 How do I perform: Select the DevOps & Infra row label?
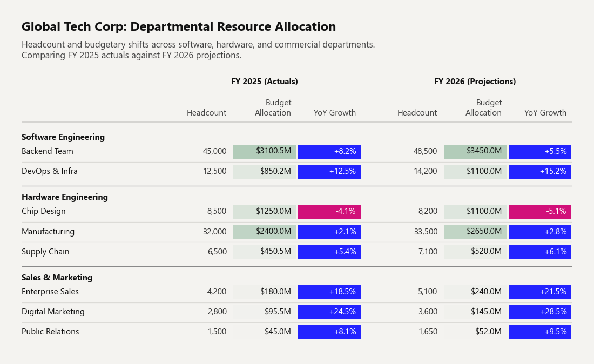pos(50,171)
